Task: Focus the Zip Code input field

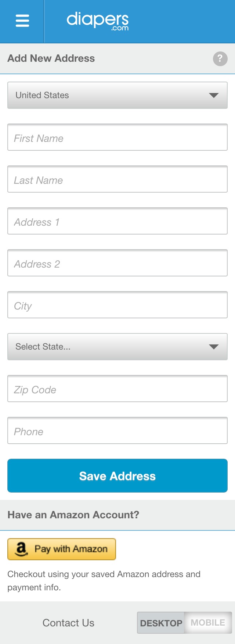Action: [x=117, y=389]
